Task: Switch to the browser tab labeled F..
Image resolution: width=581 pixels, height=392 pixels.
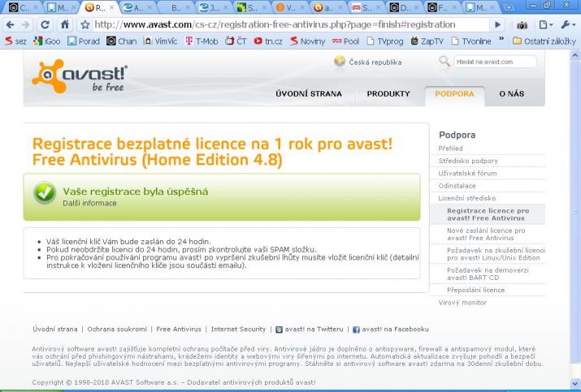Action: pos(441,7)
